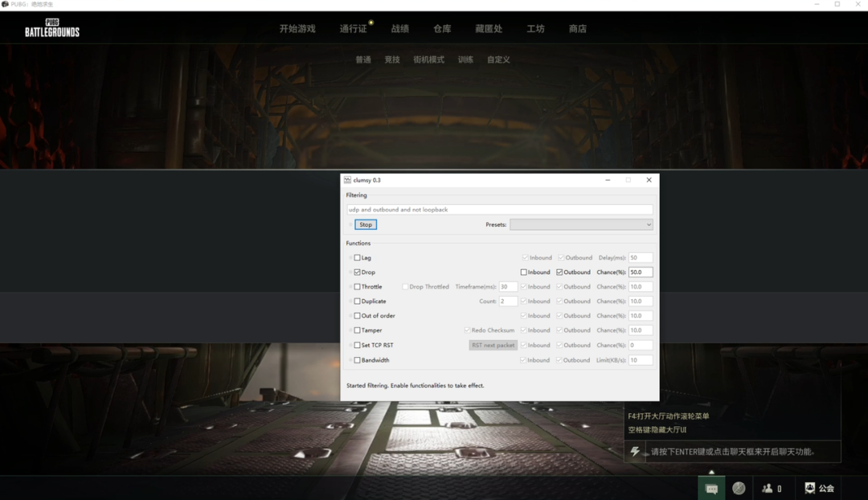Click the chat input box prompting ENTER
Viewport: 868px width, 500px height.
(743, 451)
